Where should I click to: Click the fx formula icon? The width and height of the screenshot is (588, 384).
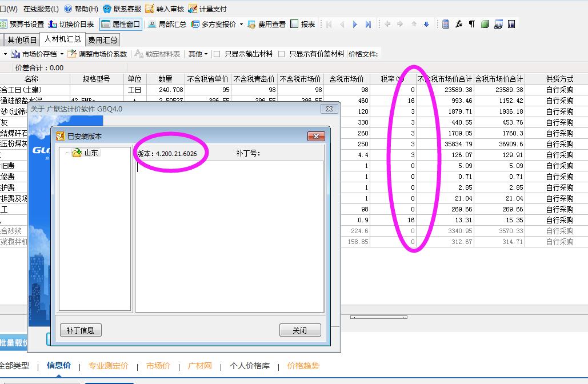coord(459,25)
